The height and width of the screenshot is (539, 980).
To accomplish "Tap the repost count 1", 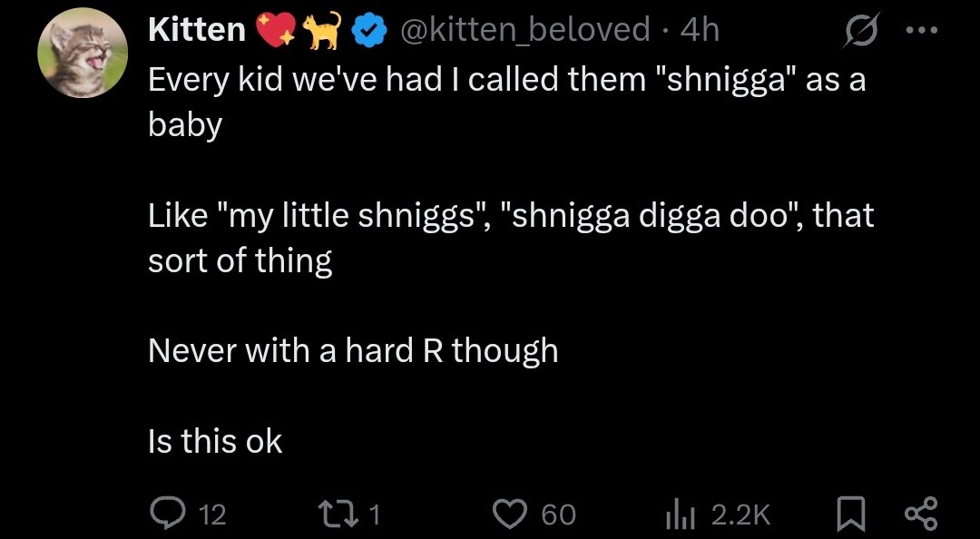I will [376, 515].
